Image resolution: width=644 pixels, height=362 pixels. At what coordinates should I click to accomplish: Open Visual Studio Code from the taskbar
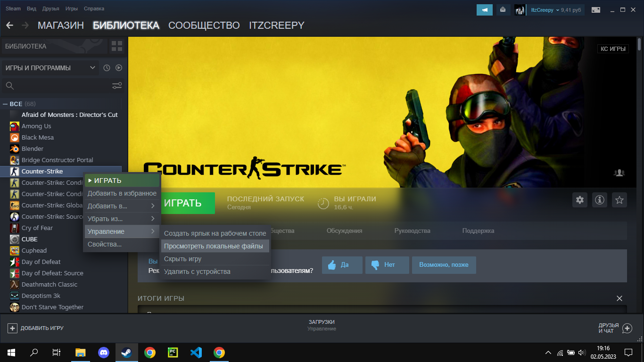pyautogui.click(x=196, y=352)
